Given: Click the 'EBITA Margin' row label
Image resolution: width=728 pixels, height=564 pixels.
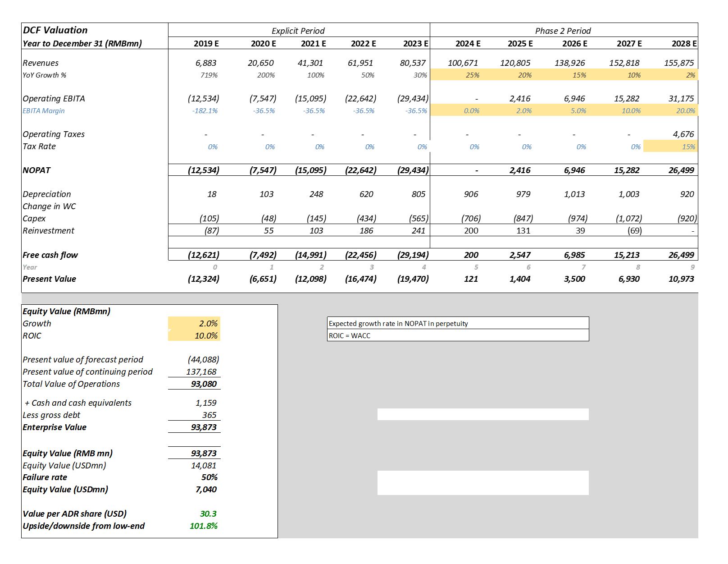Looking at the screenshot, I should click(x=44, y=110).
